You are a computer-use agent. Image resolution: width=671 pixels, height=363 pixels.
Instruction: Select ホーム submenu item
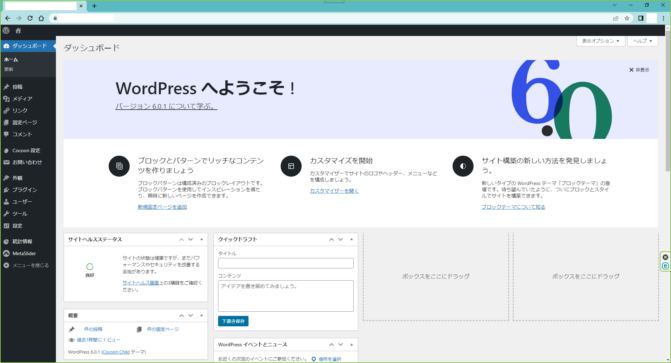[11, 60]
